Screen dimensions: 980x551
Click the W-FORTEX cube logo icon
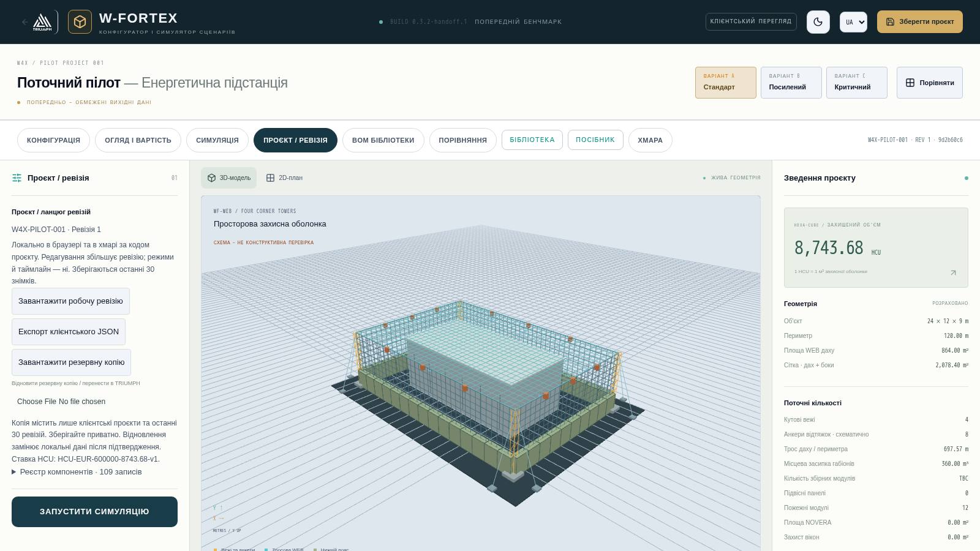pyautogui.click(x=80, y=22)
